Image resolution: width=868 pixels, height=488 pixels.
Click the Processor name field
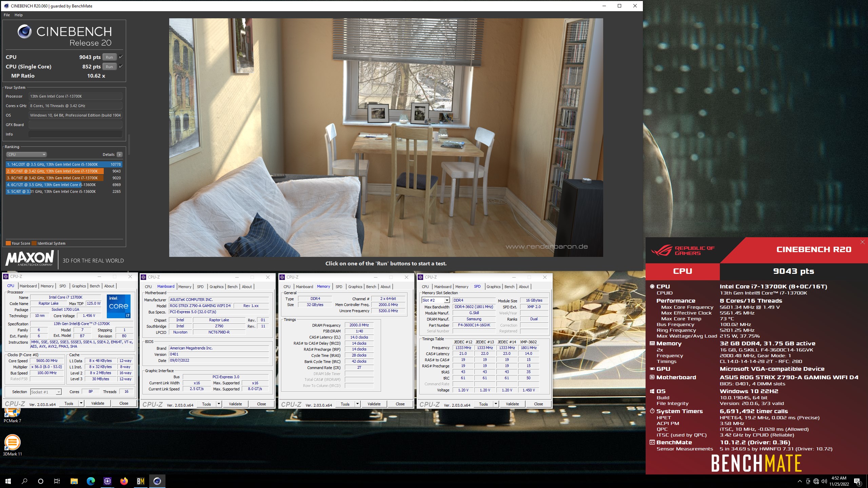tap(75, 96)
